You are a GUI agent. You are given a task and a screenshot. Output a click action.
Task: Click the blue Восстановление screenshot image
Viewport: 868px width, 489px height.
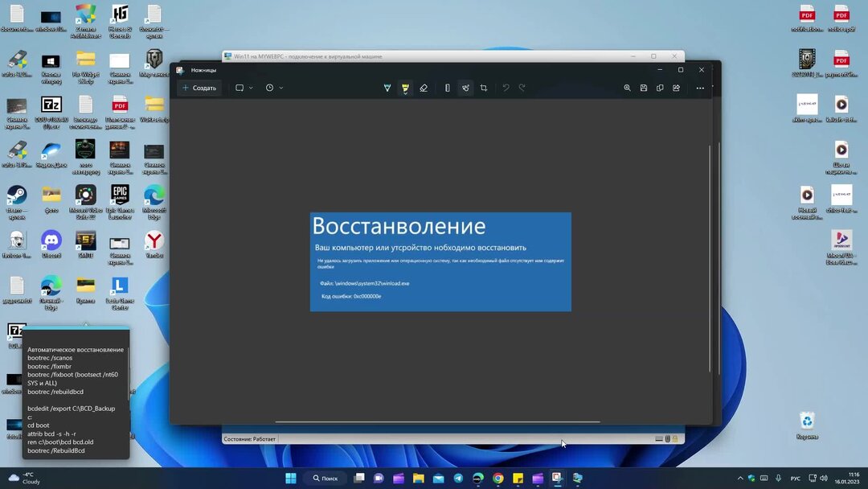click(x=440, y=262)
